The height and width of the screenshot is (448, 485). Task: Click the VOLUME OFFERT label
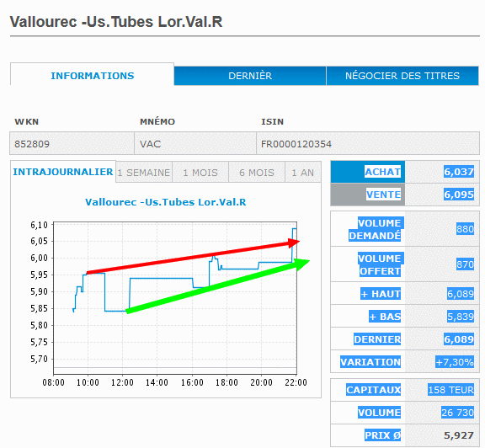[x=381, y=264]
